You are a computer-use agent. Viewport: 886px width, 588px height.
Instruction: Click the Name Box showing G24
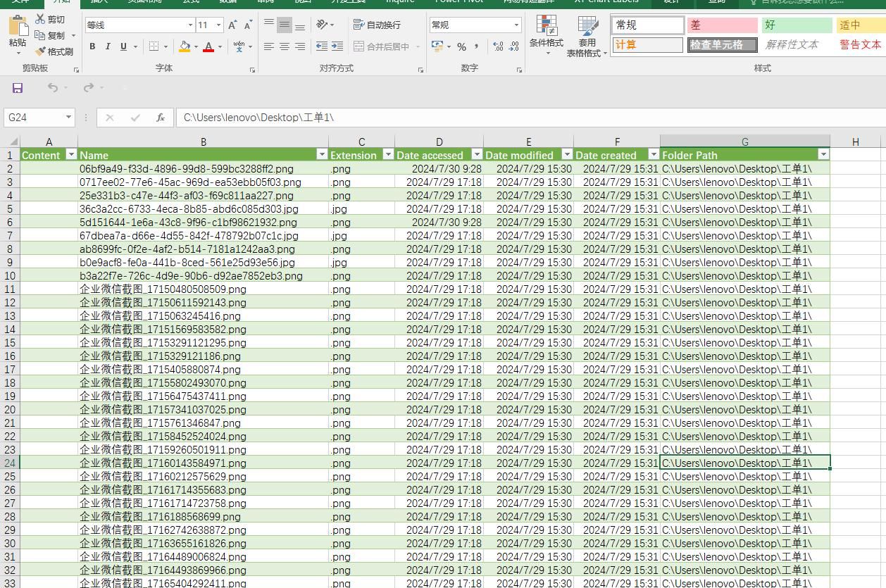[34, 118]
